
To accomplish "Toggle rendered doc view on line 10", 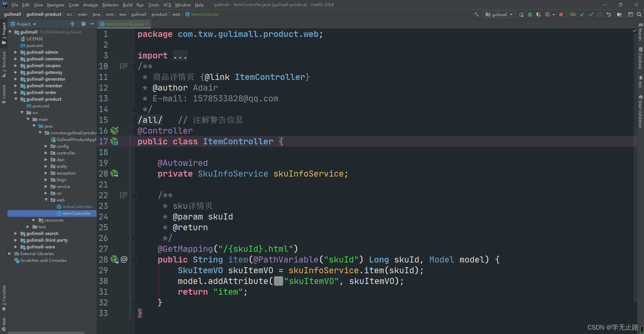I will 124,66.
